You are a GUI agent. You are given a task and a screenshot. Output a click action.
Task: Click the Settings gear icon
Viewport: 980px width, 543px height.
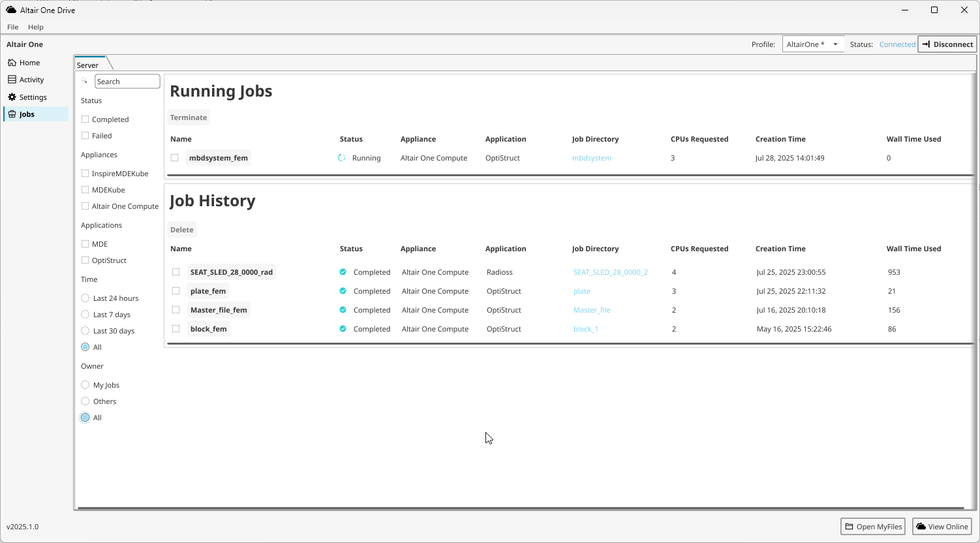[12, 97]
